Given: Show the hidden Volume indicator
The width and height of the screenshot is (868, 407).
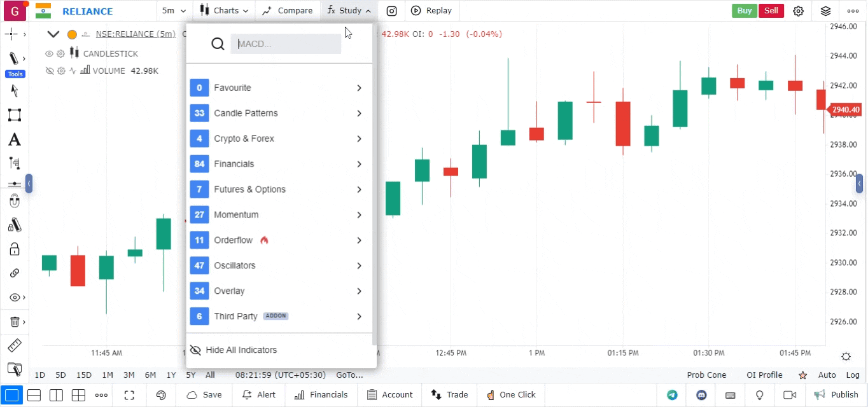Looking at the screenshot, I should tap(49, 71).
